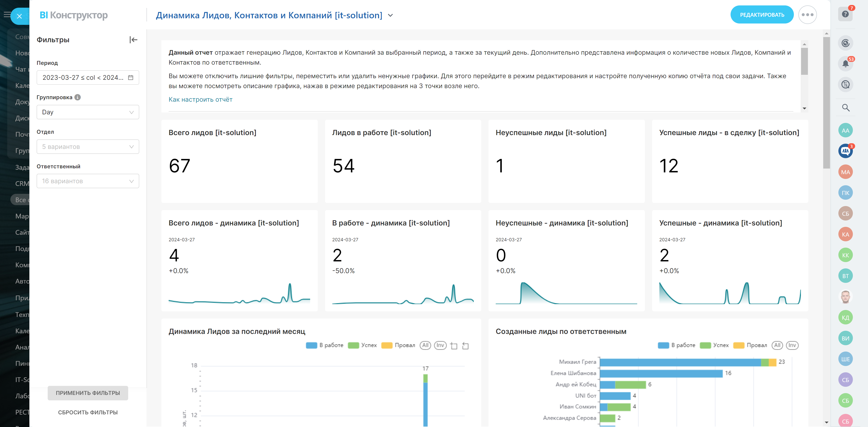Screen dimensions: 868x427
Task: Click All legend selector in Динамика Лидов chart
Action: point(425,345)
